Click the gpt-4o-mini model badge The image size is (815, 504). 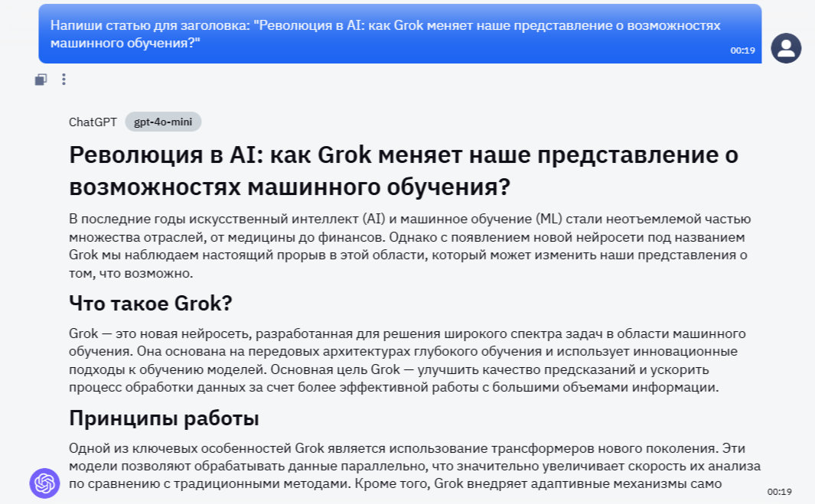click(163, 122)
